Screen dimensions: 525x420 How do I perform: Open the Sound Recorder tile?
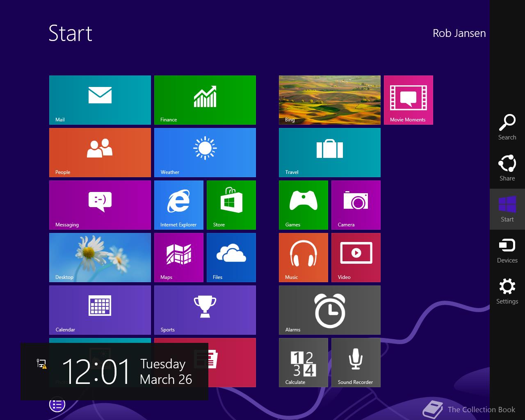click(x=356, y=363)
